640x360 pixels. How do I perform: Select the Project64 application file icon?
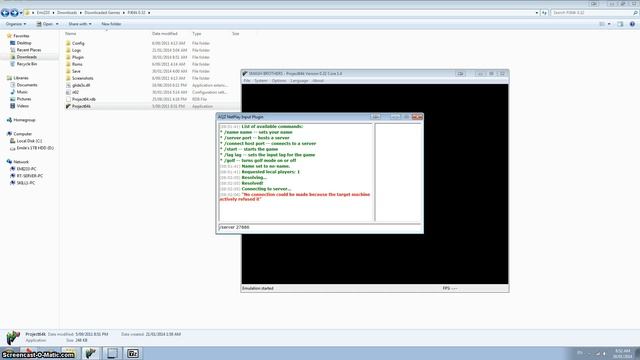pyautogui.click(x=68, y=106)
